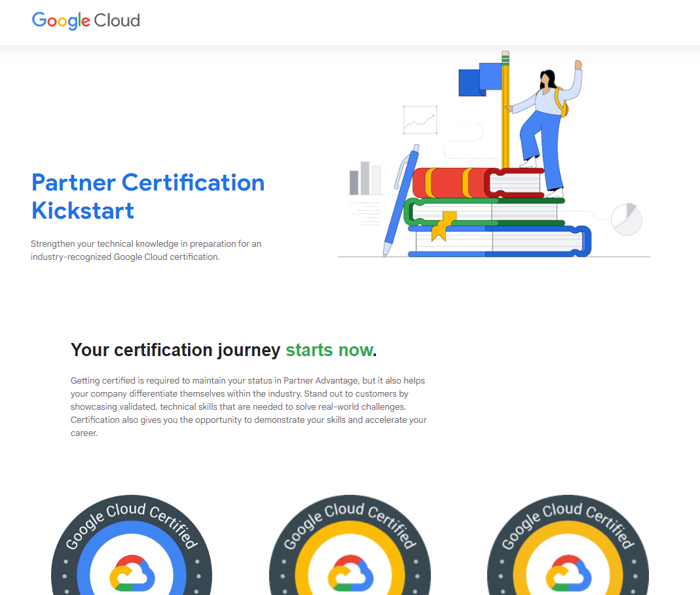Open the Google Cloud logo link
Viewport: 700px width, 595px height.
coord(86,20)
